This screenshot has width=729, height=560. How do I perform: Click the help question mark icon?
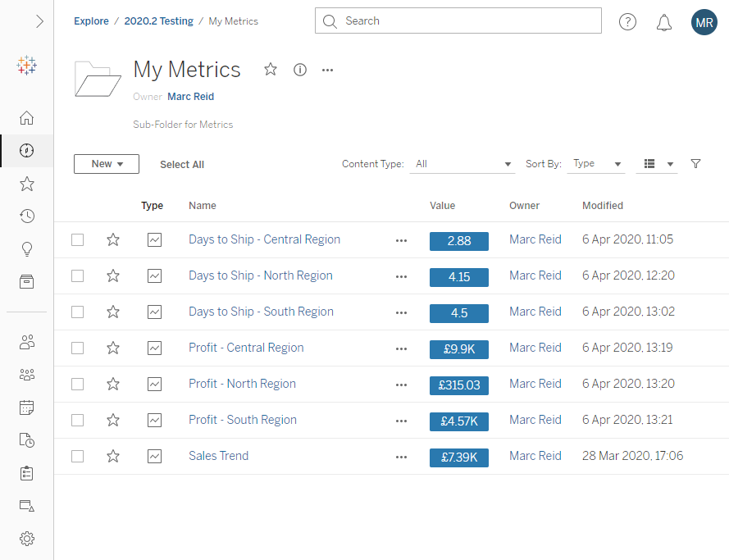click(627, 22)
